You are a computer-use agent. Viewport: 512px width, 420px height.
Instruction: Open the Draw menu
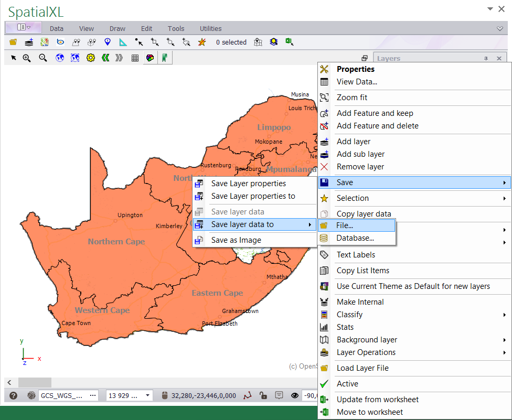118,29
